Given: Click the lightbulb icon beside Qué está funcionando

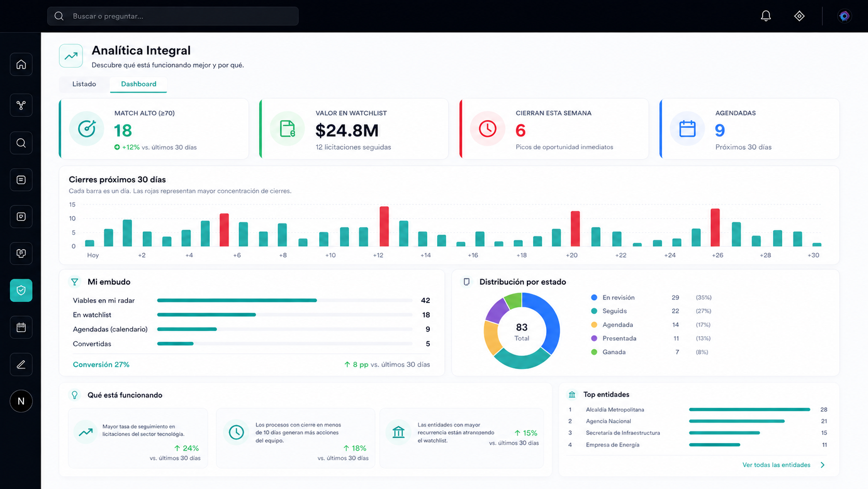Looking at the screenshot, I should click(75, 395).
